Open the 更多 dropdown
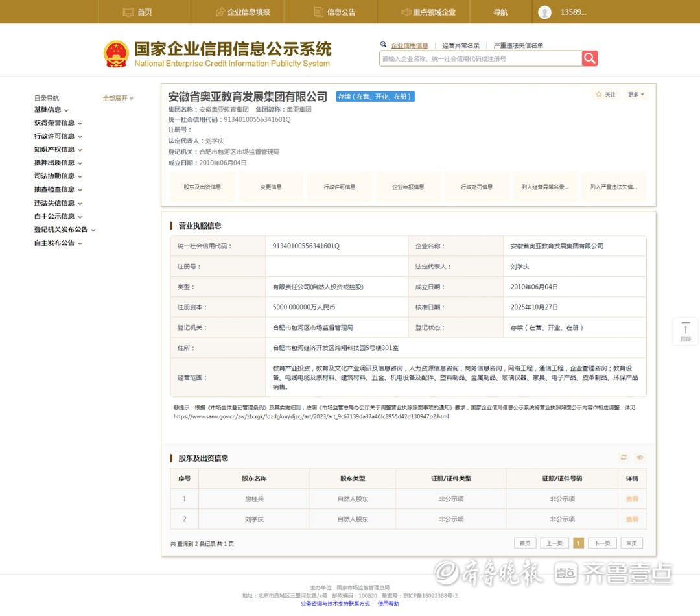 [x=636, y=94]
